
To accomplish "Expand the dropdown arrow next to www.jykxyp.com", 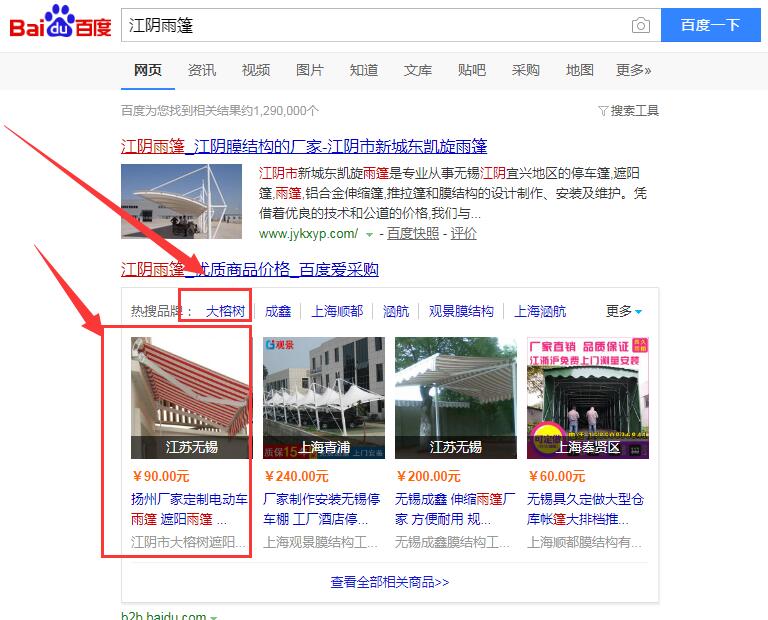I will point(370,234).
